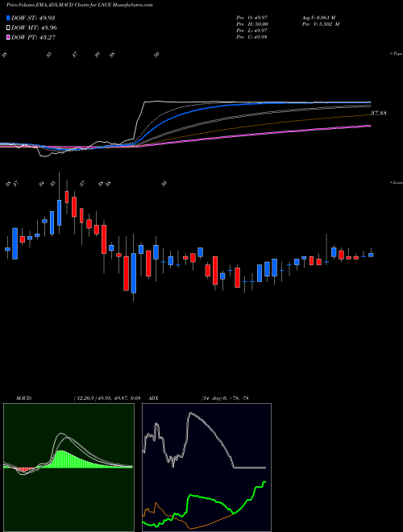Viewport: 403px width, 532px height.
Task: Click the magenta DOW PT legend swatch
Action: pos(8,37)
